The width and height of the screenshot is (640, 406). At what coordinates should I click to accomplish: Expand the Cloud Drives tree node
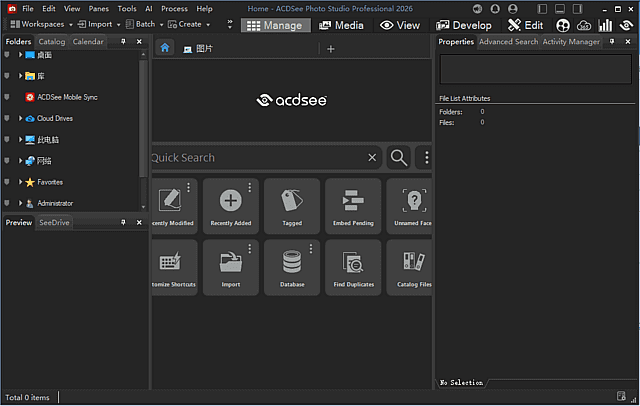(x=20, y=118)
